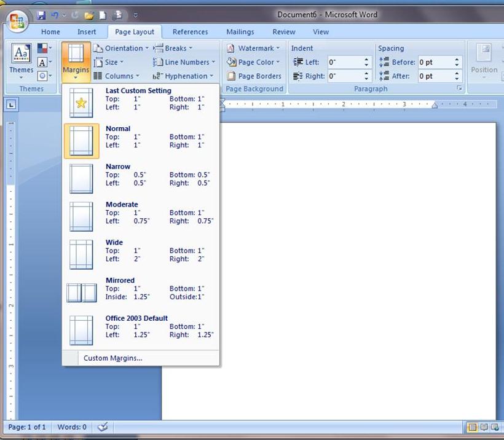Switch to the View tab
This screenshot has height=440, width=504.
point(321,32)
